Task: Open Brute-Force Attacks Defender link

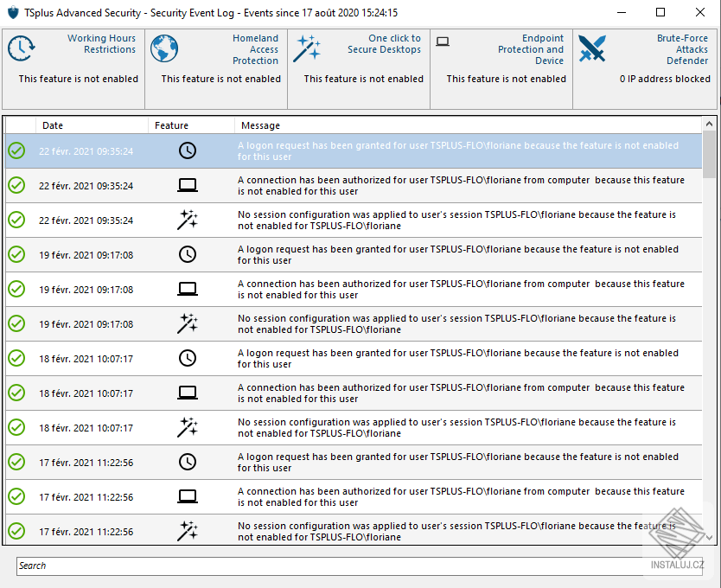Action: coord(682,49)
